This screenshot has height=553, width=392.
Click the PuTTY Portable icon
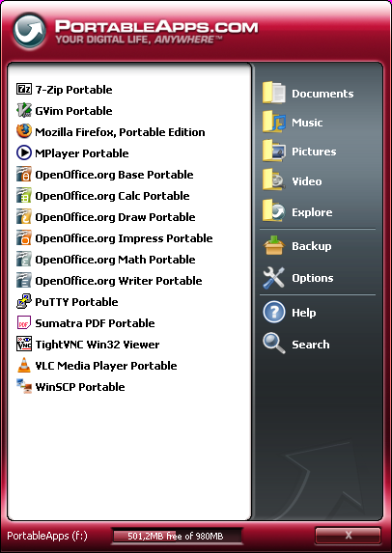(24, 301)
